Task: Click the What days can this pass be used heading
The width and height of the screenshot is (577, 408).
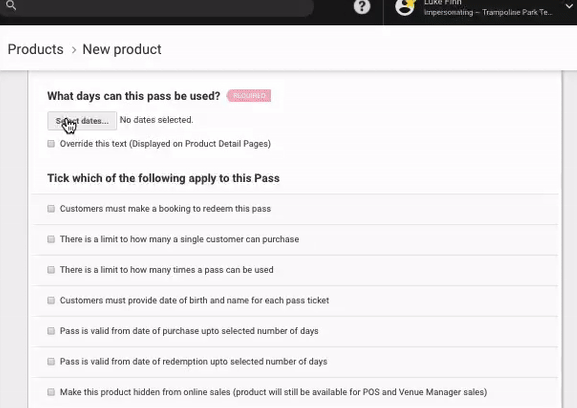Action: 134,96
